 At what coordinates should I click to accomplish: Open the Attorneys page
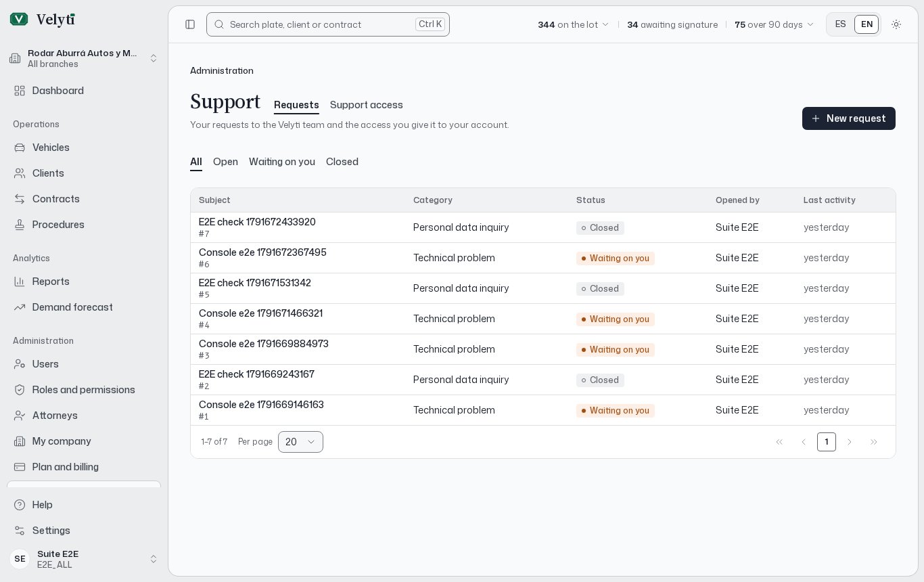point(84,416)
